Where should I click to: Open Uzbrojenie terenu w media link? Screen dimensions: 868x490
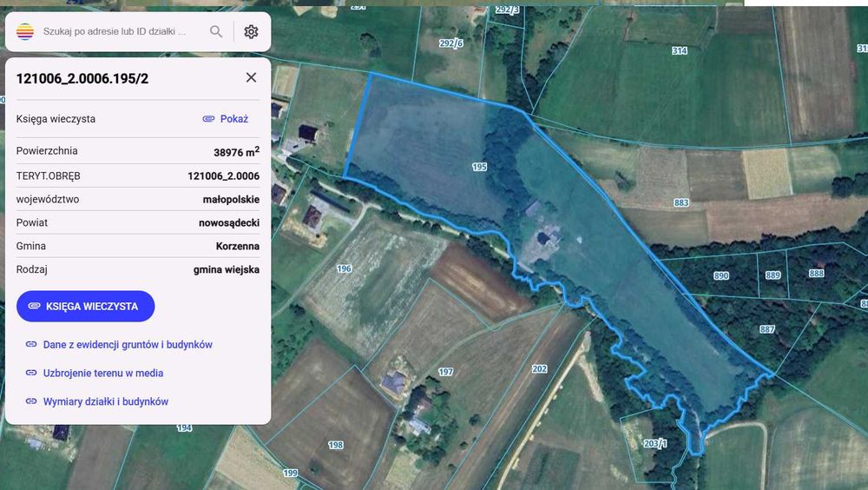click(103, 373)
